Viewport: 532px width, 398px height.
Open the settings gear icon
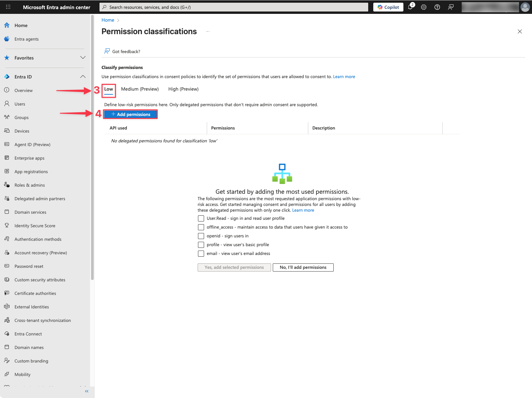[424, 7]
